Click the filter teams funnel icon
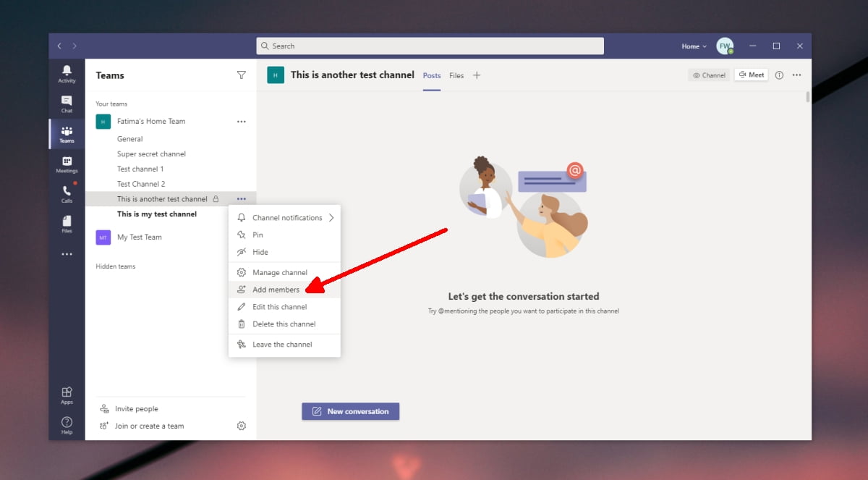This screenshot has height=480, width=868. tap(242, 75)
